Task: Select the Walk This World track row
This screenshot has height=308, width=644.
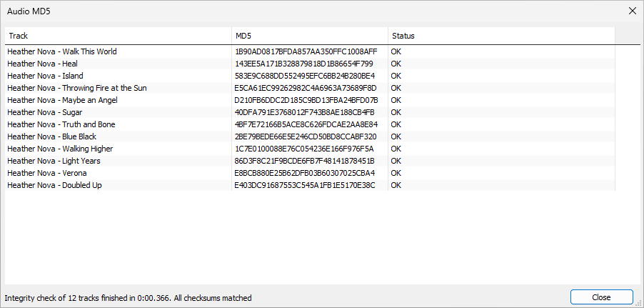Action: 62,51
